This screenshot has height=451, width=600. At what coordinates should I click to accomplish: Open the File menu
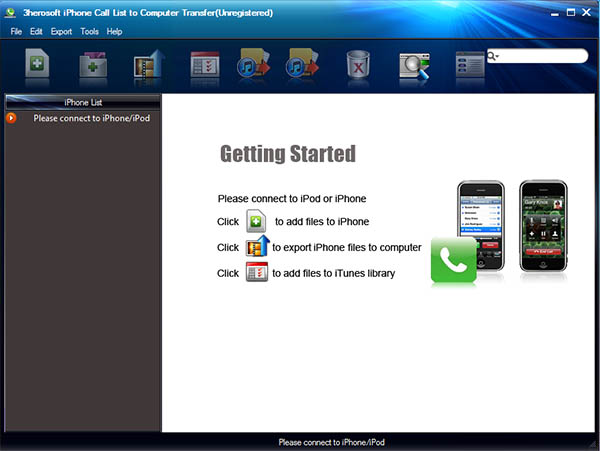pos(16,32)
